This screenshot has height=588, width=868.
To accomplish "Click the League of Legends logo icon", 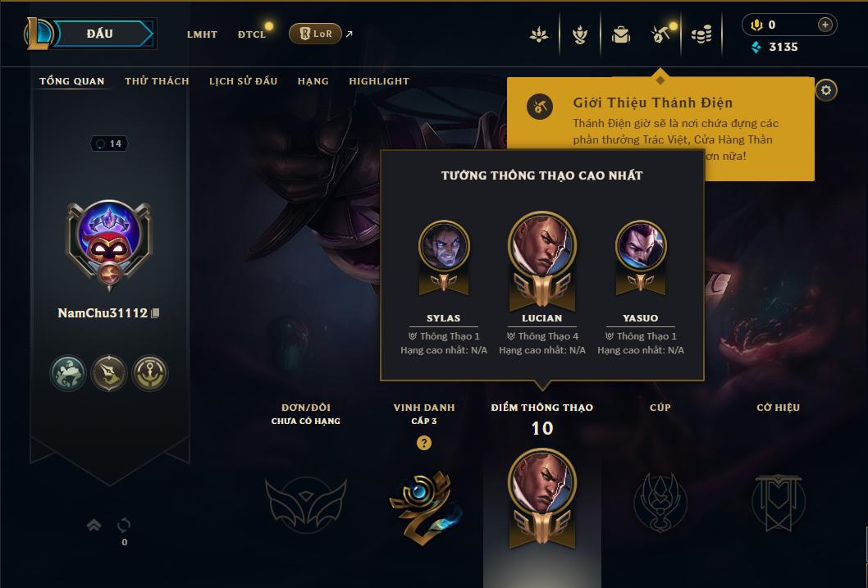I will (38, 33).
